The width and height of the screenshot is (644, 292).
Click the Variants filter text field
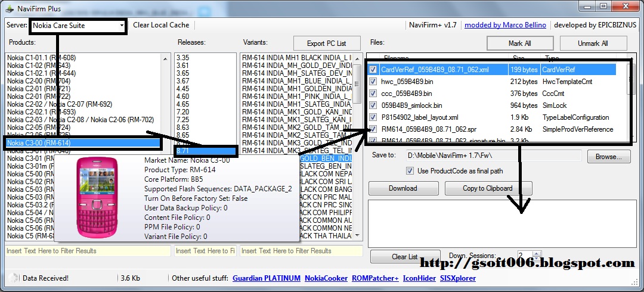click(301, 251)
